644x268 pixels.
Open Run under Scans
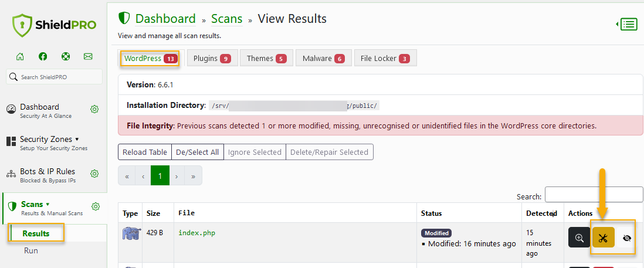(31, 250)
